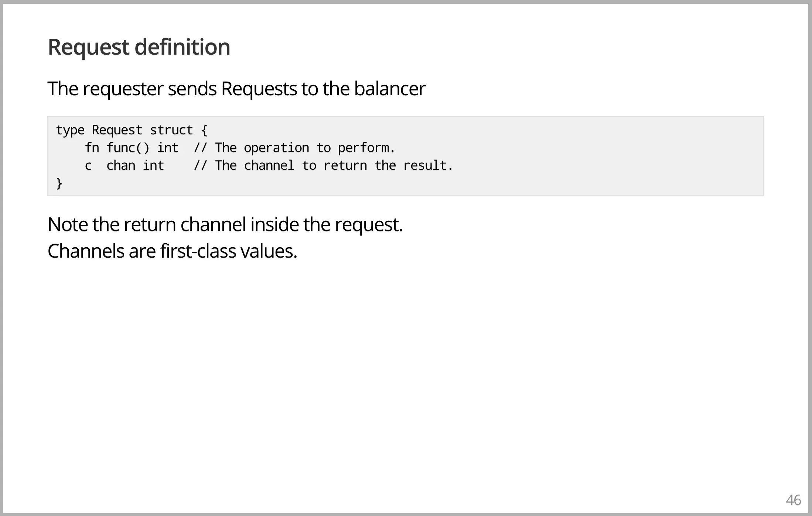Click "Channels are first-class values." line
Screen dimensions: 812x516
(172, 251)
